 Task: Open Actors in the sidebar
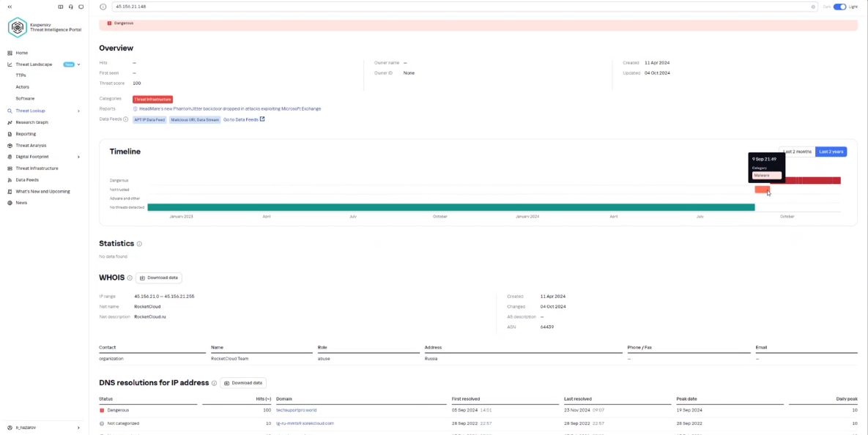(23, 87)
